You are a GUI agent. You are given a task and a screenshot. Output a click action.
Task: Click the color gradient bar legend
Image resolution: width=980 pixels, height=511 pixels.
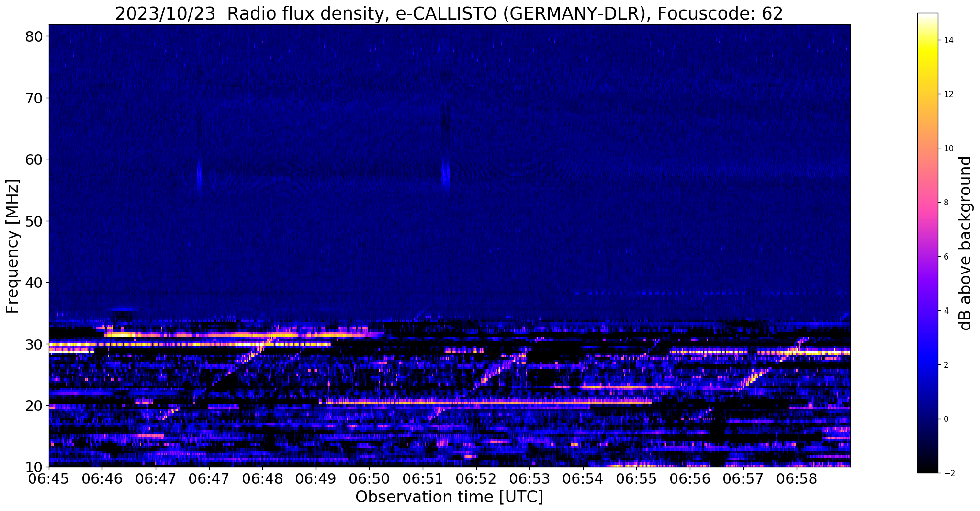coord(927,243)
